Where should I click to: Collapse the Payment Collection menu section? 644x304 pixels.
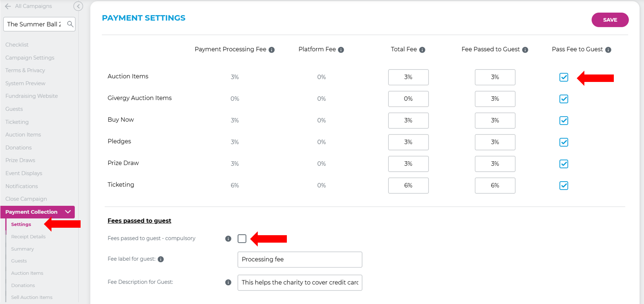click(68, 212)
